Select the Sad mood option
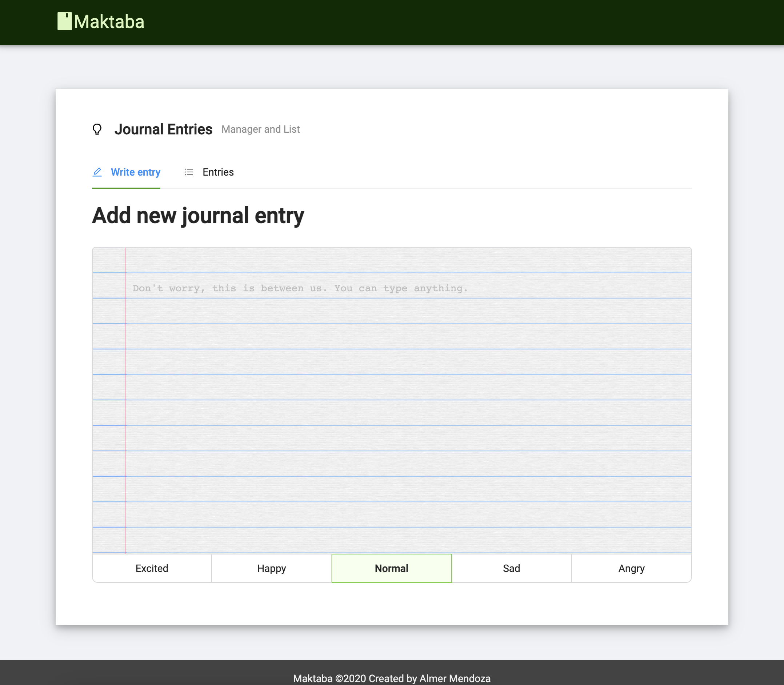784x685 pixels. pyautogui.click(x=511, y=568)
